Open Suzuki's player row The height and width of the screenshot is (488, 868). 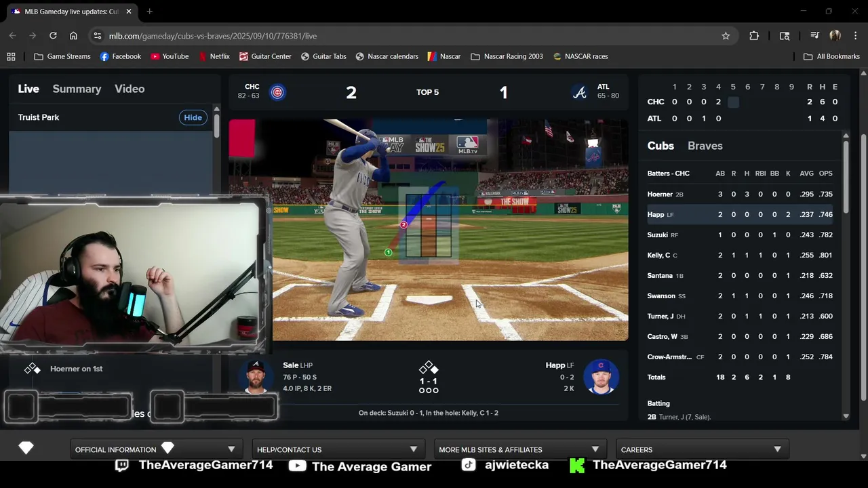739,235
